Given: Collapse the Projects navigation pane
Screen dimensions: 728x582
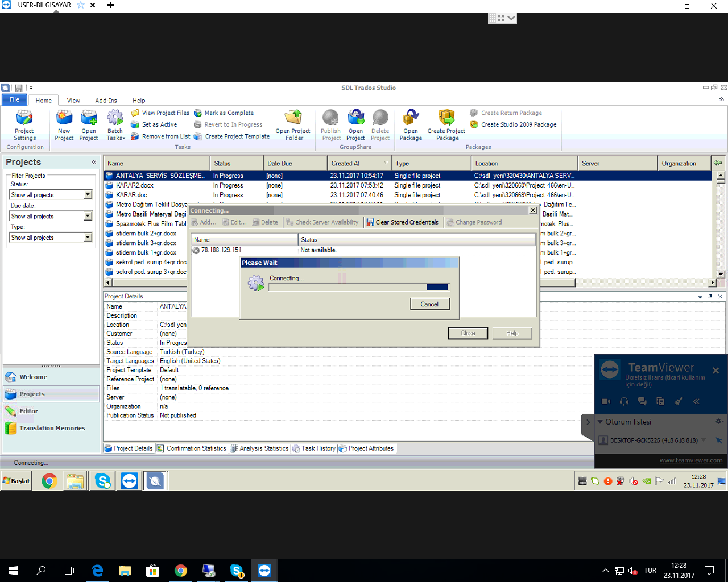Looking at the screenshot, I should tap(94, 163).
